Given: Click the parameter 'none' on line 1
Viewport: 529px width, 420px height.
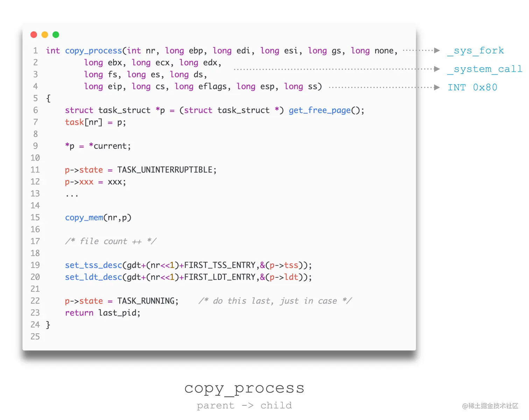Looking at the screenshot, I should click(384, 51).
